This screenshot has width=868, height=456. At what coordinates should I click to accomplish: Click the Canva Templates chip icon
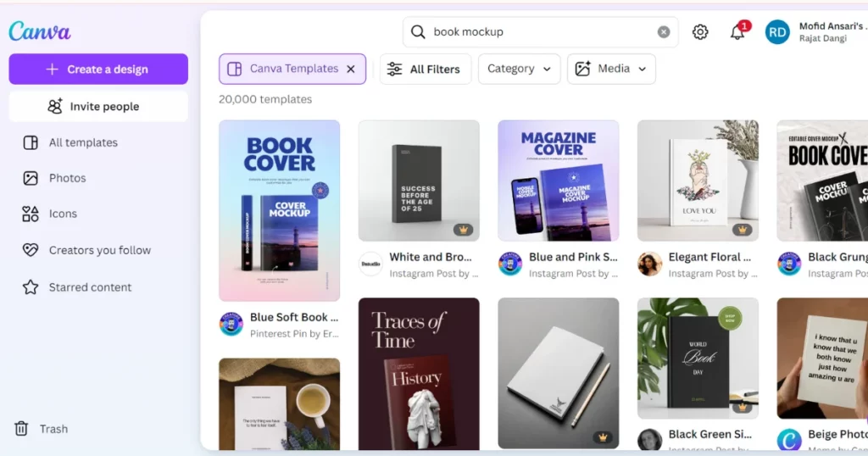point(235,70)
